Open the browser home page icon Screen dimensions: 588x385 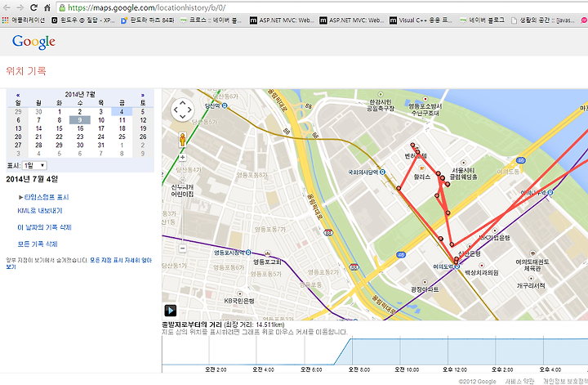(x=47, y=7)
